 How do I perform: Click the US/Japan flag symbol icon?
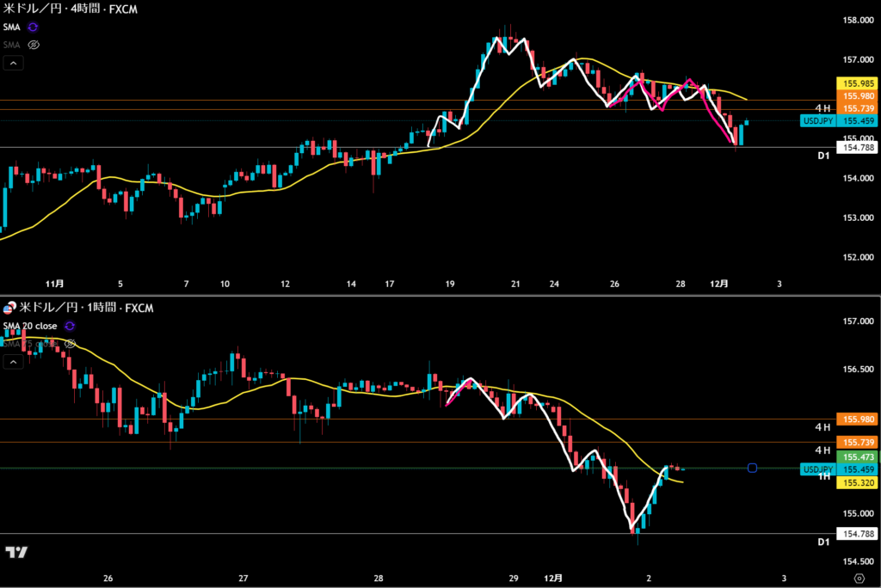(x=10, y=308)
